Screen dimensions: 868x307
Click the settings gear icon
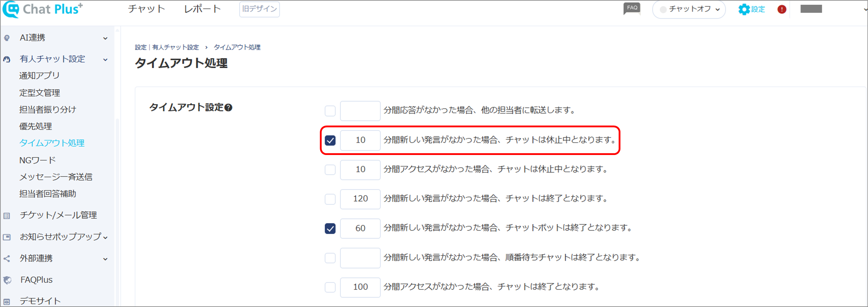(744, 10)
